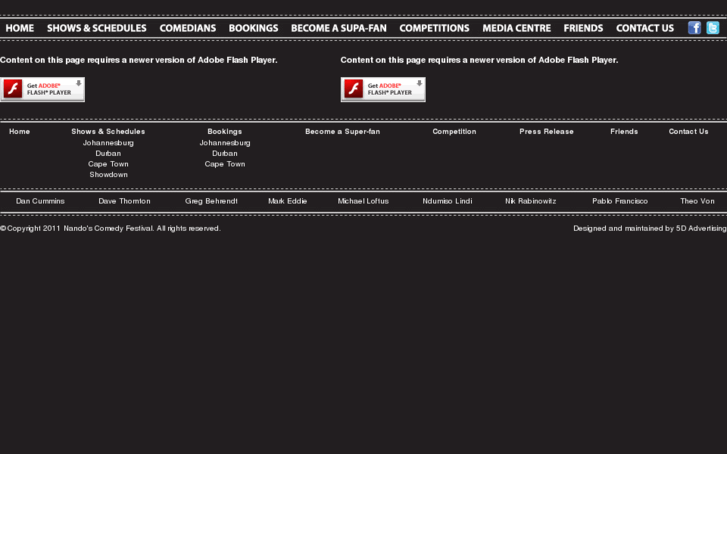Open Durban under Shows & Schedules
The width and height of the screenshot is (727, 545).
108,154
